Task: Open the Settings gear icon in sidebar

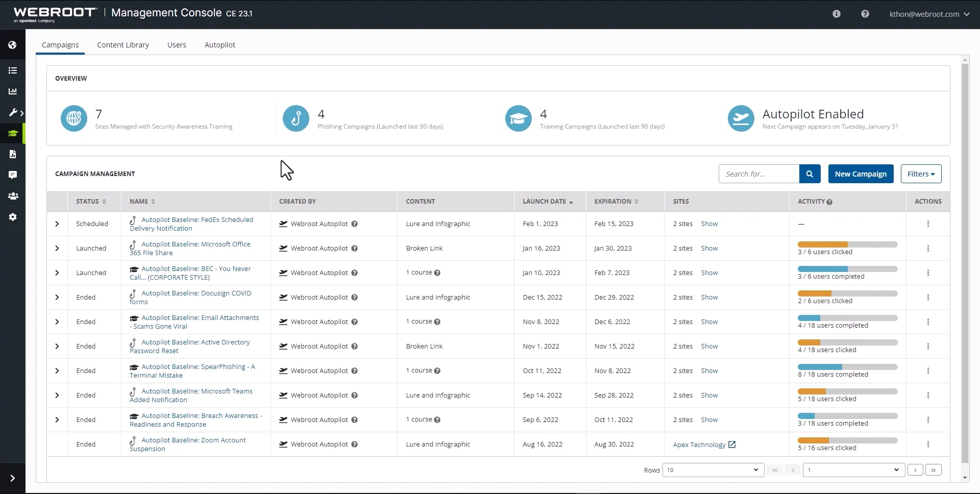Action: (13, 217)
